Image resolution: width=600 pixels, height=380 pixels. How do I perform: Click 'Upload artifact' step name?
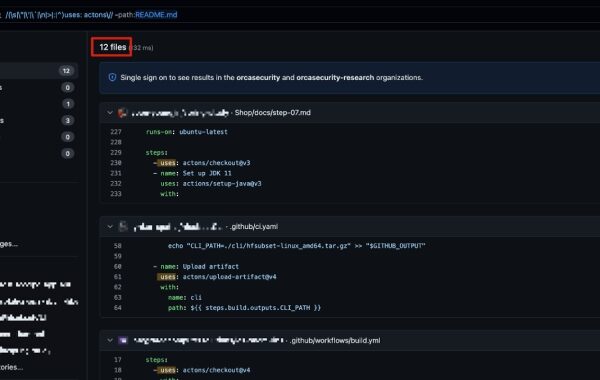point(210,267)
